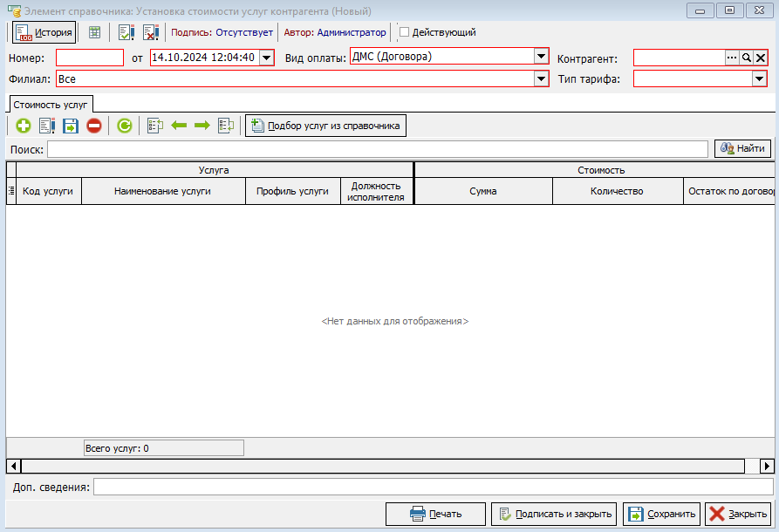Click the table grid icon in the toolbar

click(95, 32)
